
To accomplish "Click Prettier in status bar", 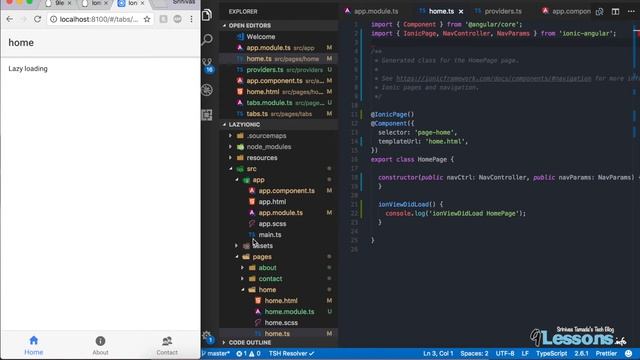I will 606,353.
